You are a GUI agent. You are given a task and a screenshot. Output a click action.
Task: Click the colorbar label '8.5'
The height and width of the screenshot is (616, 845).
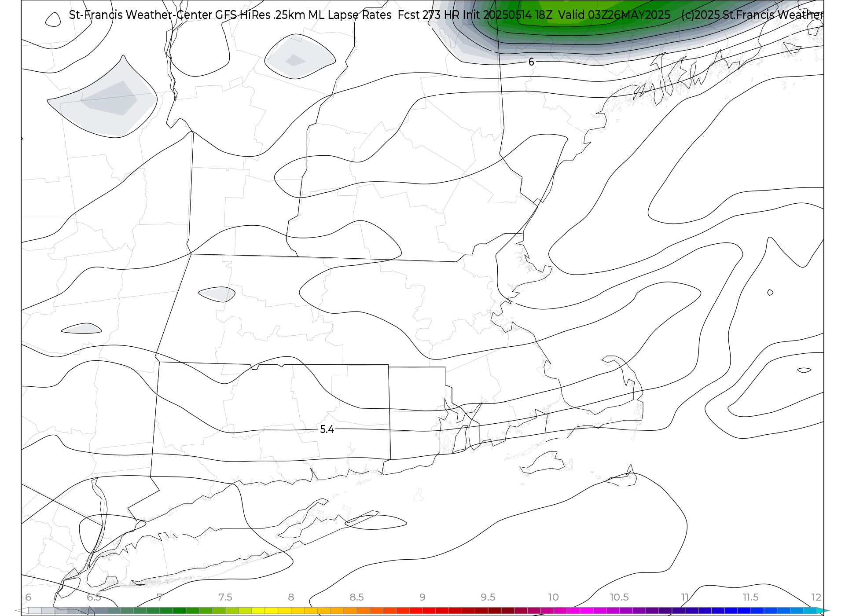click(x=356, y=598)
